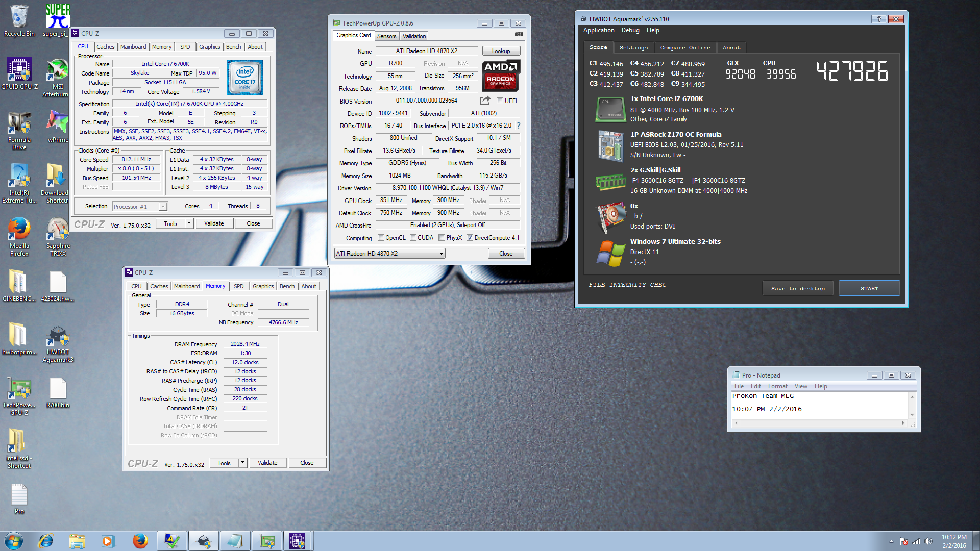Screen dimensions: 980x551
Task: Open CPUID CPU-Z desktop shortcut
Action: tap(19, 73)
